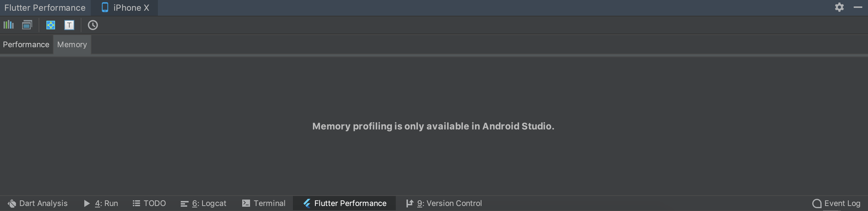Toggle the debug paint arrows icon
This screenshot has height=211, width=868.
tap(50, 25)
